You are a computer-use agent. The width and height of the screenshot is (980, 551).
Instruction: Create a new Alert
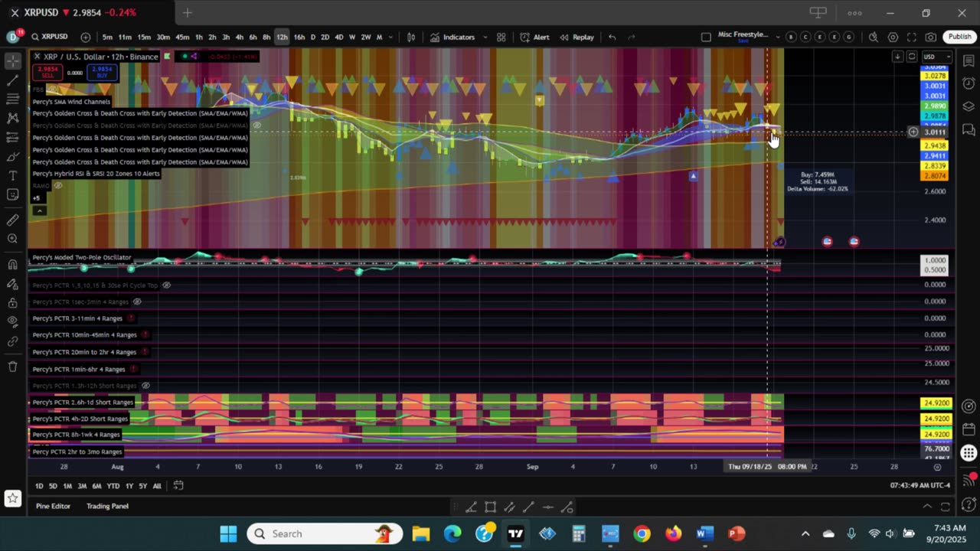[534, 37]
